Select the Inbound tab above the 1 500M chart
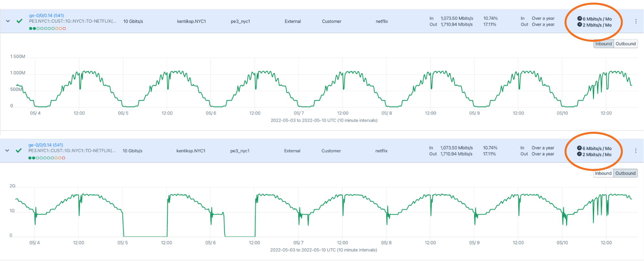 (x=604, y=44)
